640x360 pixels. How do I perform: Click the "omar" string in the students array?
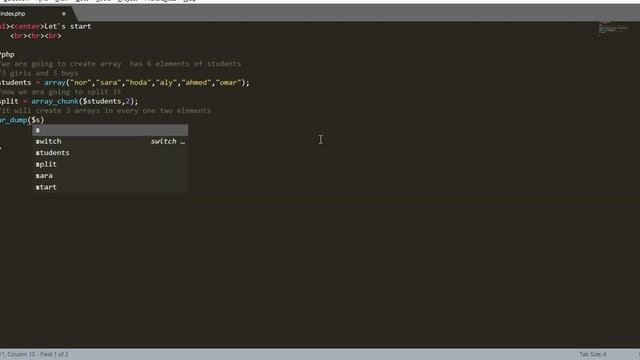pyautogui.click(x=228, y=82)
